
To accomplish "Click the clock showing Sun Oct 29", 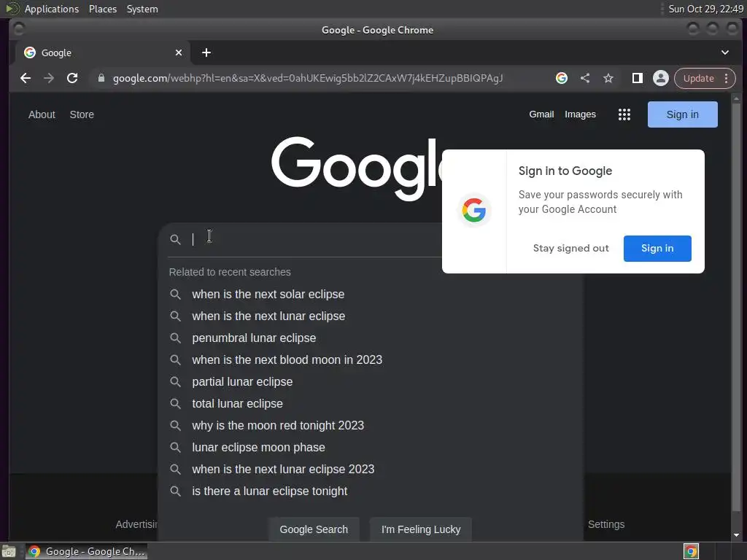I will coord(705,9).
